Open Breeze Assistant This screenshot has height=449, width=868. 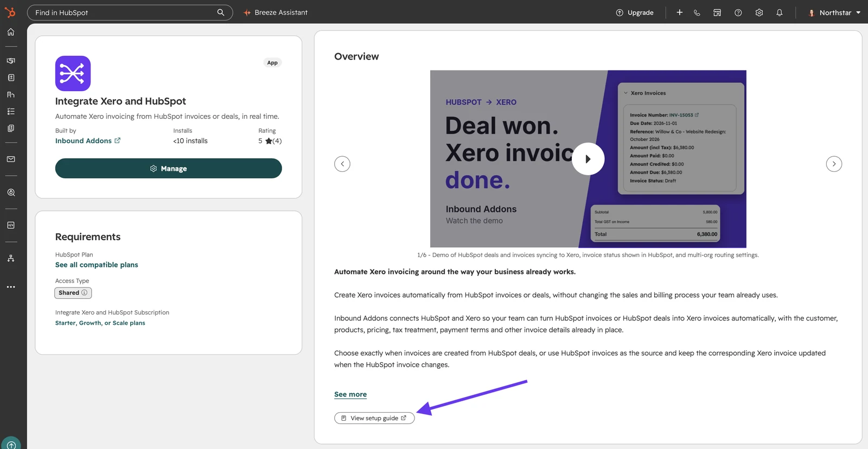[x=276, y=12]
